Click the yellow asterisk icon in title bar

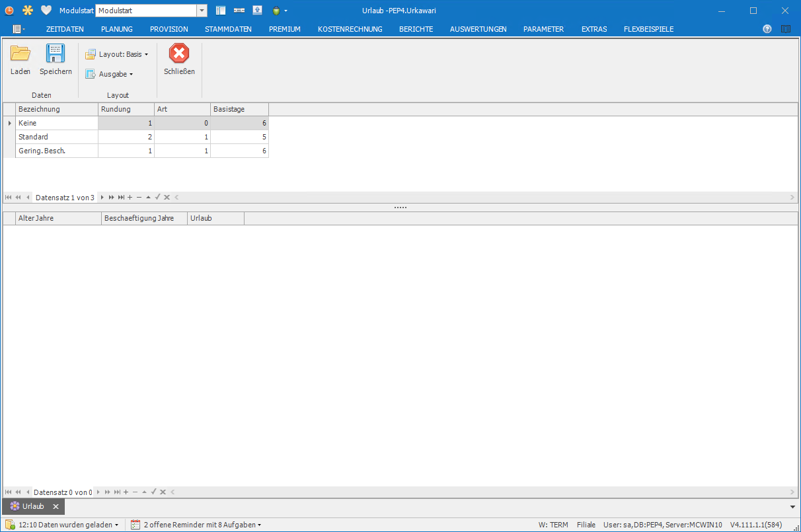[28, 11]
